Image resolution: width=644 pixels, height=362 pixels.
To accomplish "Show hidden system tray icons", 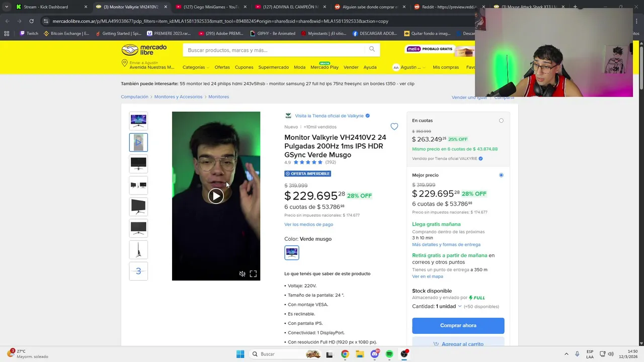I will pyautogui.click(x=566, y=354).
